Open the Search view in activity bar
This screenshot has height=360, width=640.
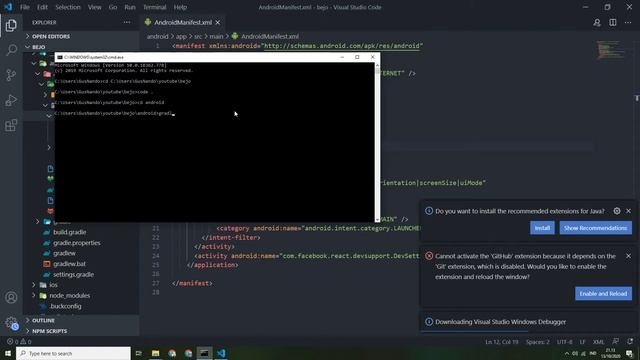11,50
